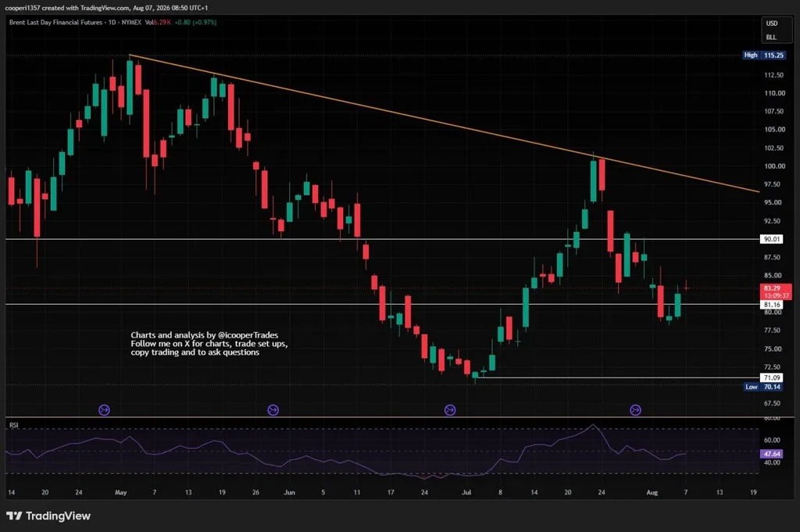Click the 40.00 RSI scale label

tap(772, 462)
